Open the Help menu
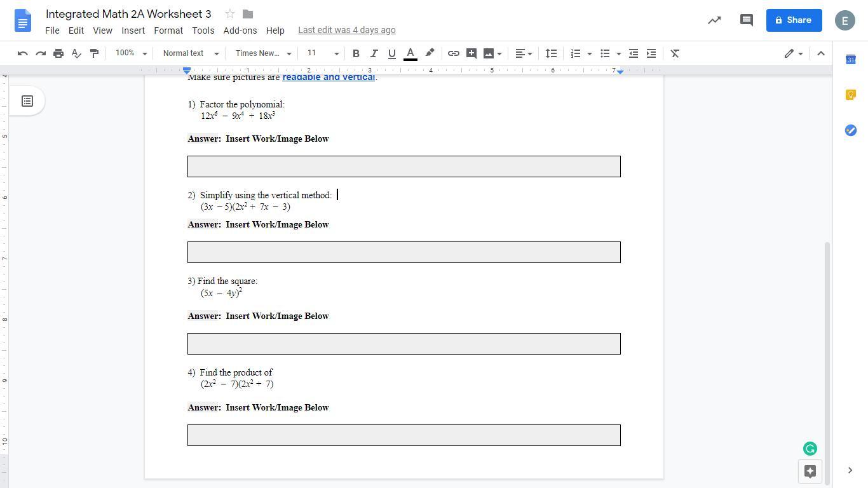Viewport: 868px width, 488px height. pyautogui.click(x=275, y=30)
